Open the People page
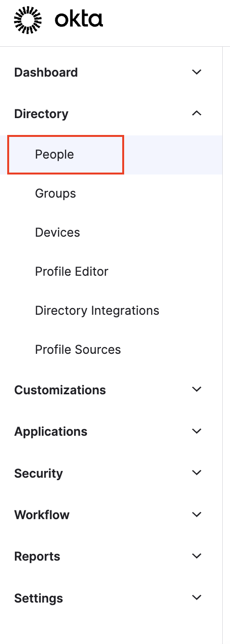Image resolution: width=230 pixels, height=644 pixels. point(54,155)
